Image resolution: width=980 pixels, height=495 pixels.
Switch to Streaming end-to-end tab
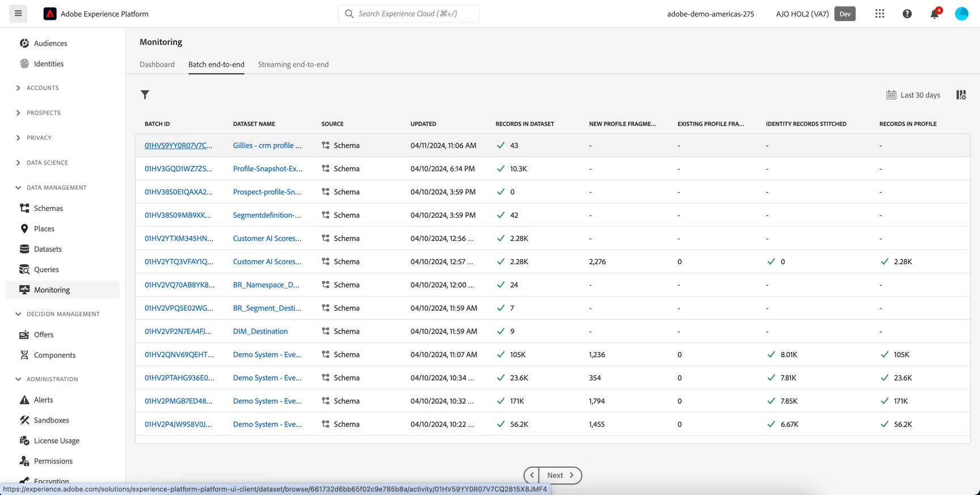(293, 64)
